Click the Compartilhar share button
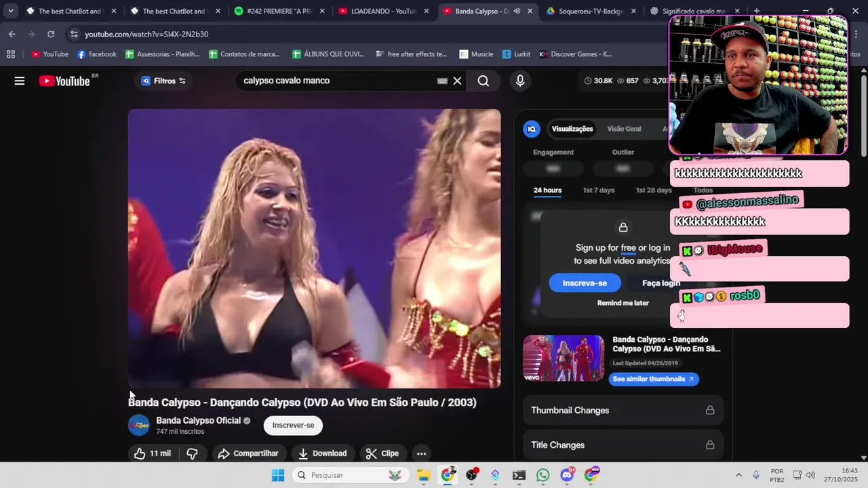 (248, 453)
